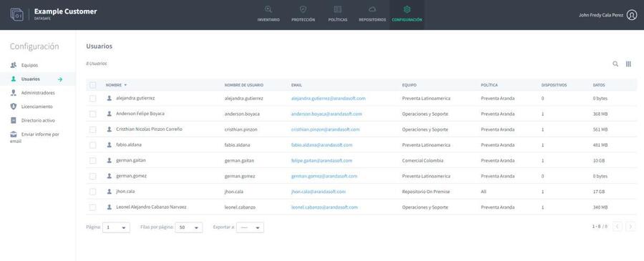Click the Equipos sidebar icon
The height and width of the screenshot is (261, 644).
pos(14,65)
